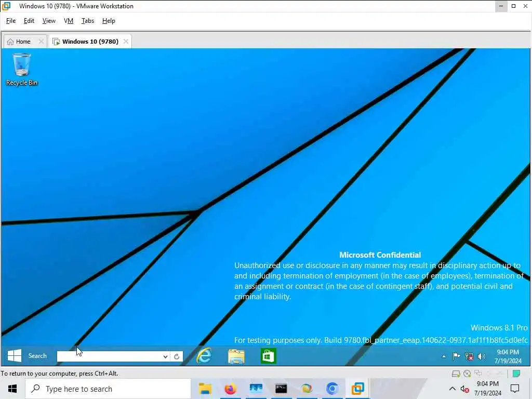Image resolution: width=532 pixels, height=399 pixels.
Task: Show hidden icons in guest tray
Action: (x=444, y=356)
